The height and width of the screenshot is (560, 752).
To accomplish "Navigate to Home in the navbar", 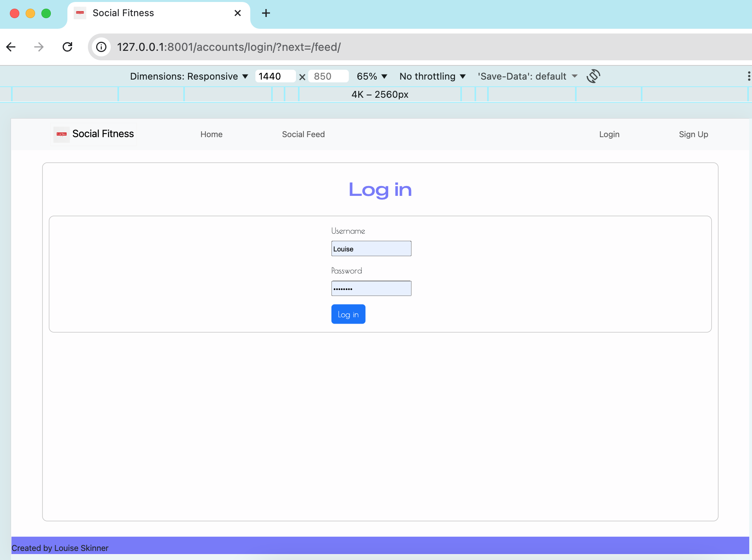I will [x=211, y=134].
